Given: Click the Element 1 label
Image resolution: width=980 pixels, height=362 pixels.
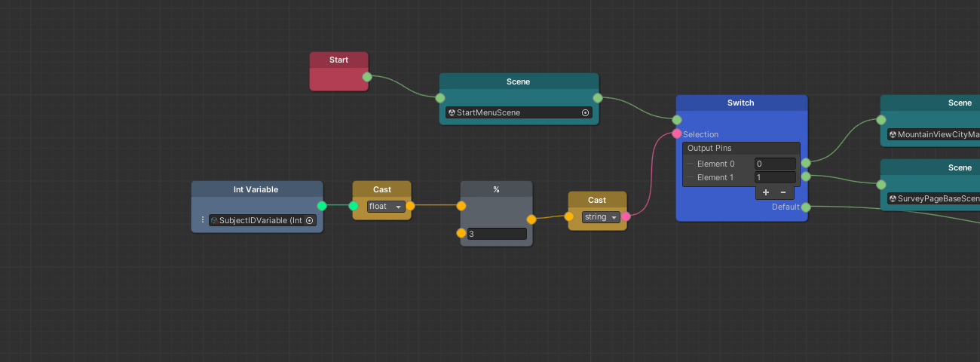Looking at the screenshot, I should [715, 177].
